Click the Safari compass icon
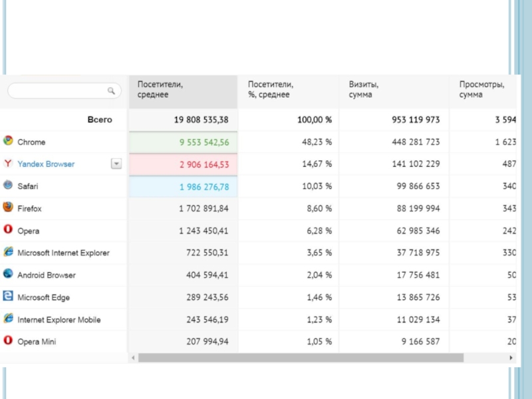Screen dimensions: 532x399 [8, 186]
